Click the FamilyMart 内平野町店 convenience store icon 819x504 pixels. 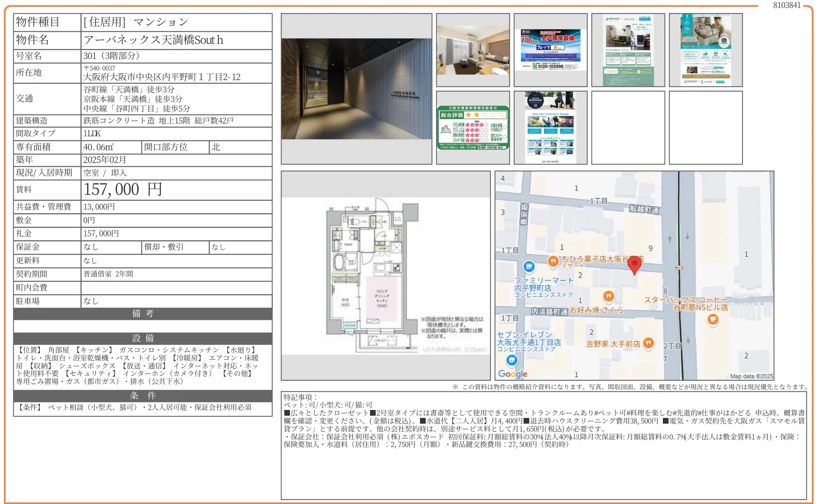[x=529, y=267]
